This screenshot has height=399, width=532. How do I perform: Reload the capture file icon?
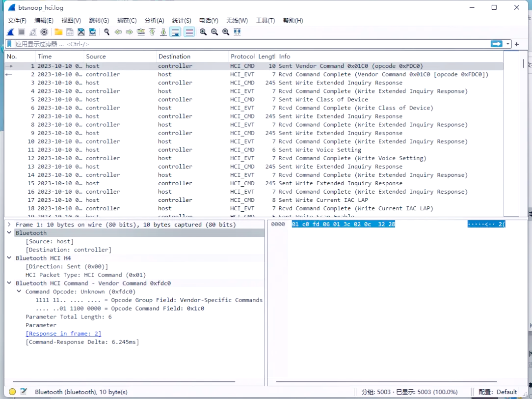pos(92,32)
